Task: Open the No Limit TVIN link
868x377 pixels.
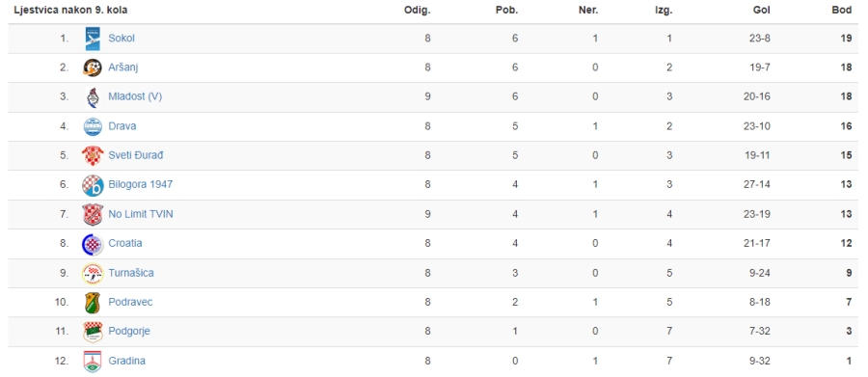Action: click(141, 214)
